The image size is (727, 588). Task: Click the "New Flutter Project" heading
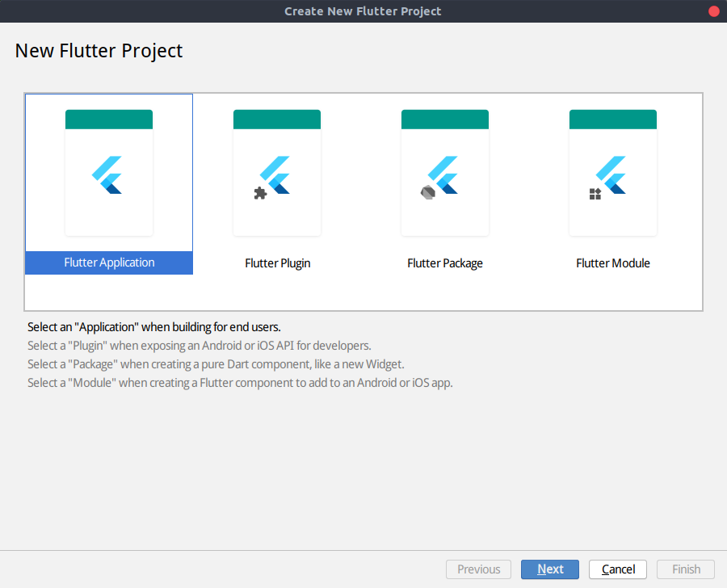[99, 51]
